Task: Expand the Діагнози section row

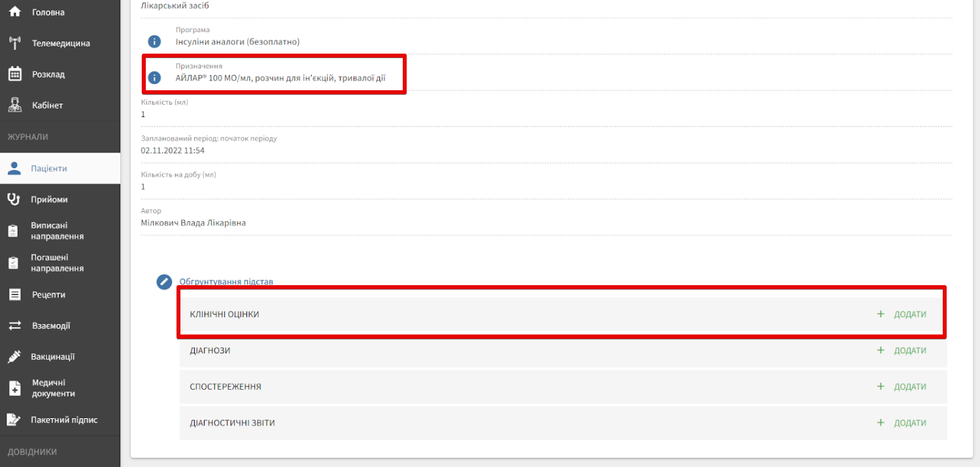Action: pos(210,351)
